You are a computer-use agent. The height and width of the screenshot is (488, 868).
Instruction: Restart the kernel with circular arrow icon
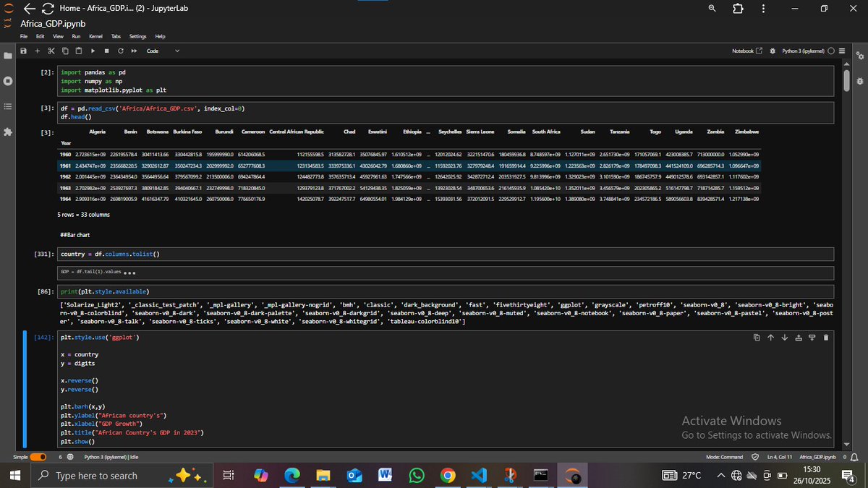120,51
